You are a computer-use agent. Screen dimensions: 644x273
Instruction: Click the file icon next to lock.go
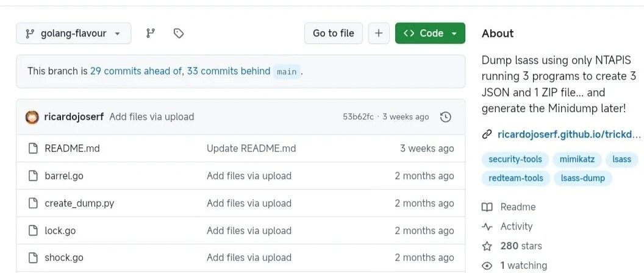click(33, 231)
